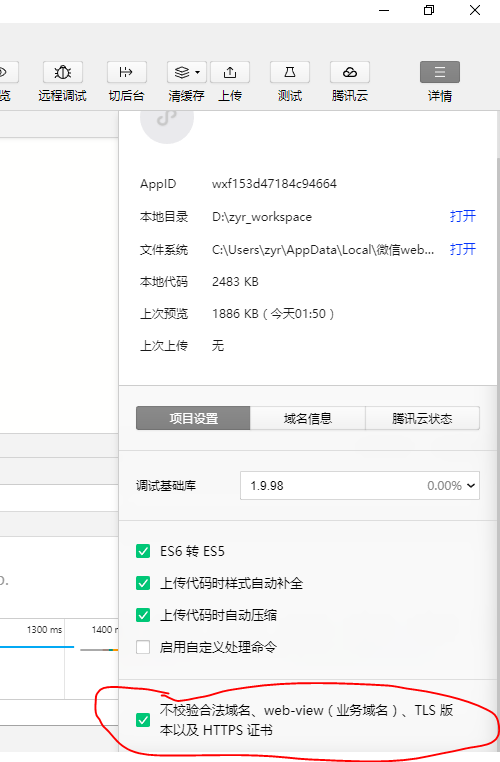This screenshot has height=762, width=500.
Task: Click the 2483 KB local code size
Action: (235, 282)
